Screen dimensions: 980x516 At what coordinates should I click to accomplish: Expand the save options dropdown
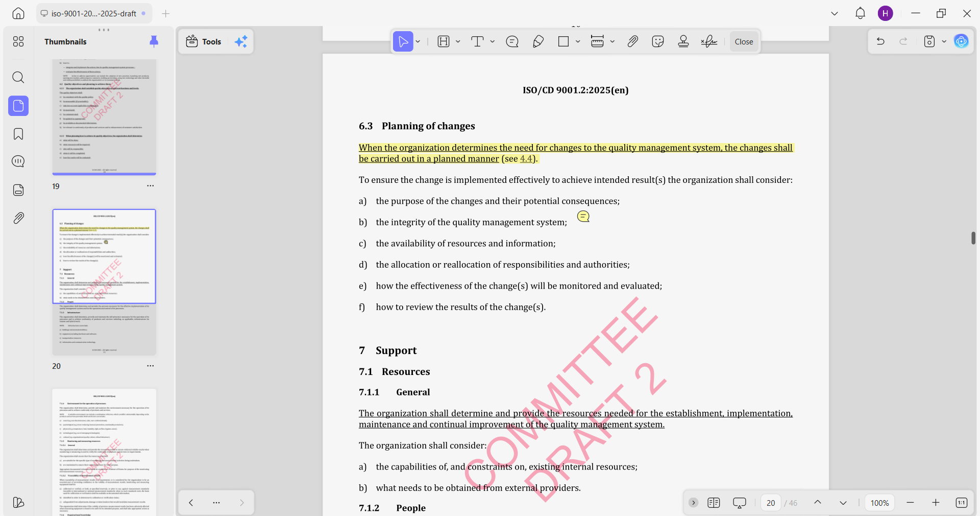(944, 41)
